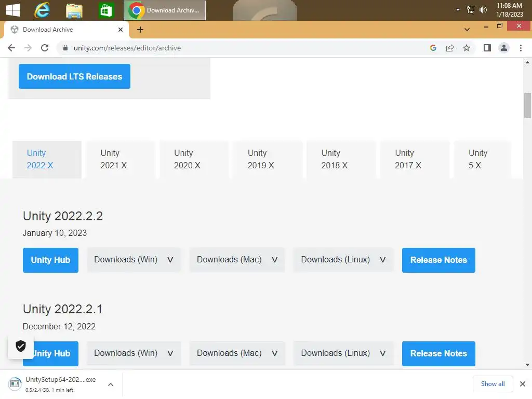Expand Downloads (Linux) for Unity 2022.2.2
Screen dimensions: 532x399
pos(343,260)
